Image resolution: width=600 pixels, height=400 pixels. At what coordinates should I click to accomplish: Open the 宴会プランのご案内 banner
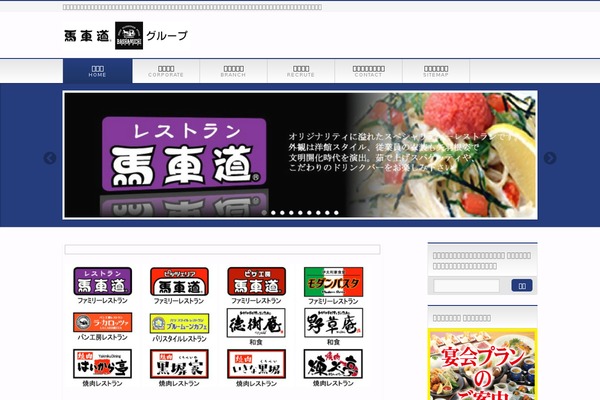pos(483,364)
